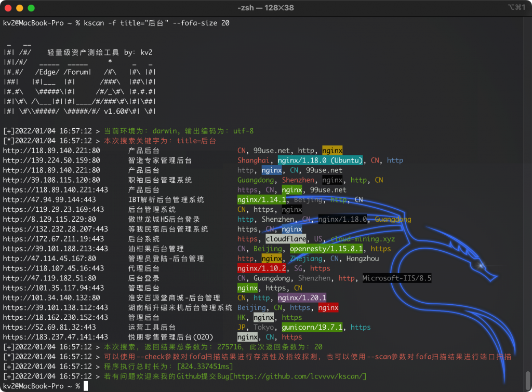The image size is (532, 392).
Task: Click URL https://18.162.230.152:443
Action: click(56, 318)
